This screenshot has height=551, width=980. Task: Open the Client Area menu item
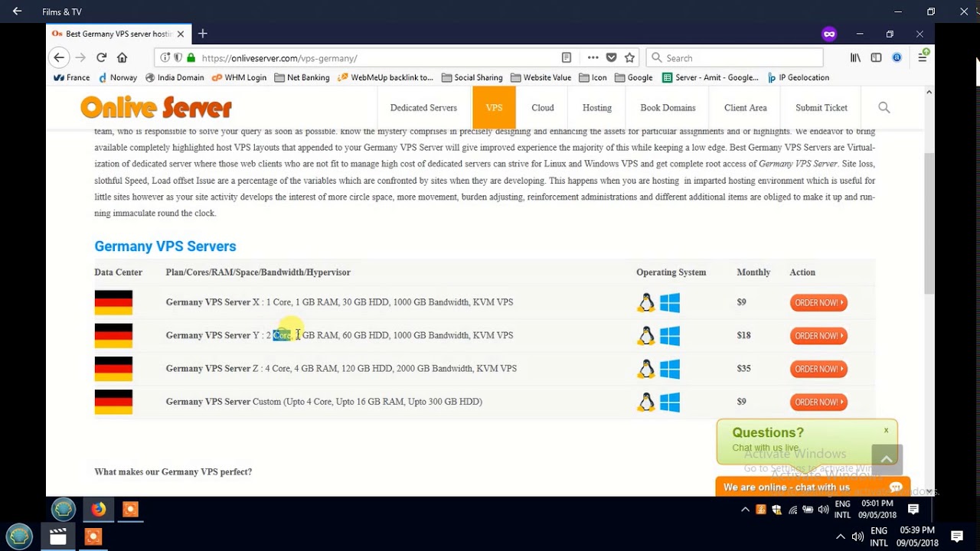pos(745,108)
